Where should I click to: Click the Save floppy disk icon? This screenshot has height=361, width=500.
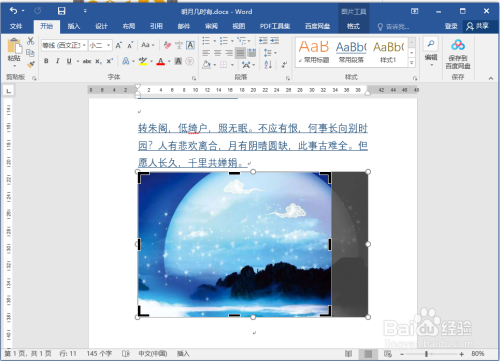click(x=62, y=11)
